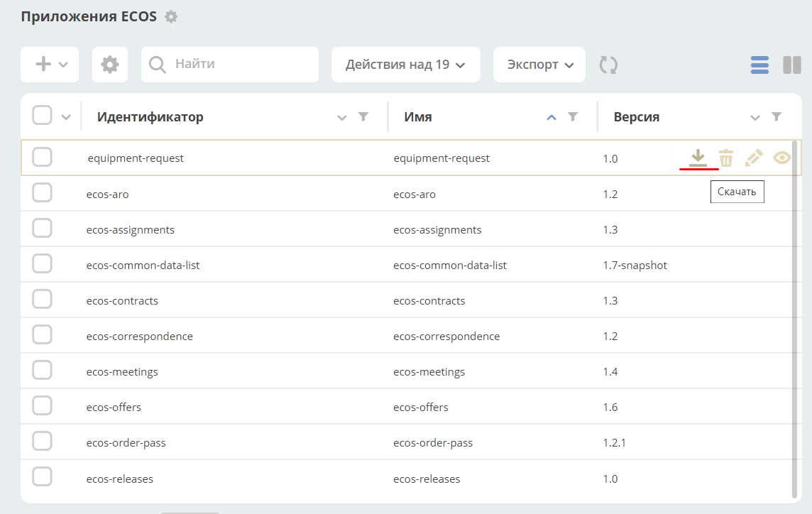Click the Идентификатор column header
Screen dimensions: 812x514
150,117
